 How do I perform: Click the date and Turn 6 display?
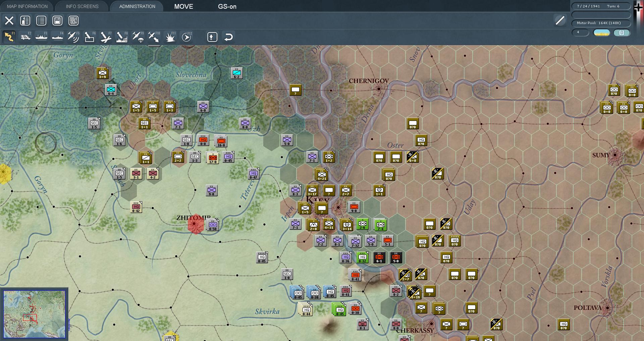coord(601,6)
